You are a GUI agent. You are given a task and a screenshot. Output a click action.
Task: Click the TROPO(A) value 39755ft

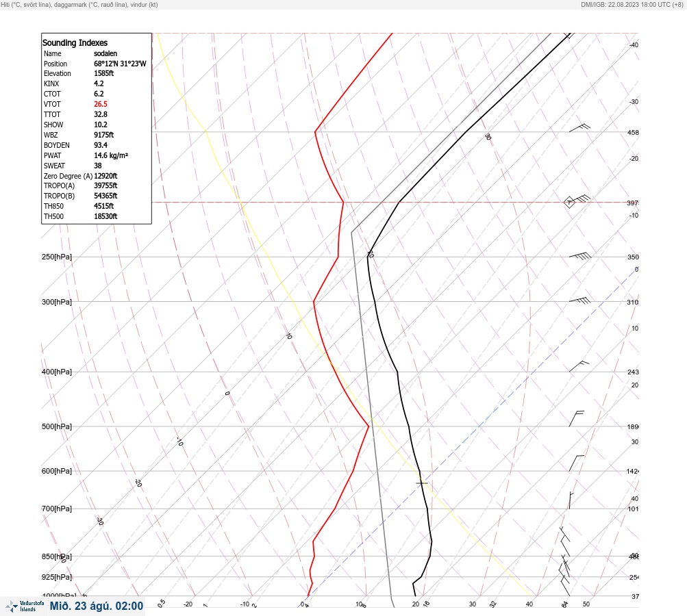[x=105, y=185]
